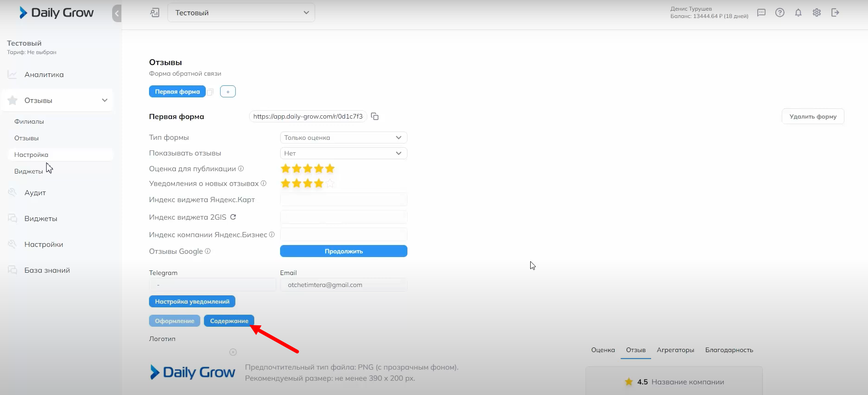Switch to the Агрегаторы preview tab
Viewport: 868px width, 395px height.
click(x=675, y=350)
